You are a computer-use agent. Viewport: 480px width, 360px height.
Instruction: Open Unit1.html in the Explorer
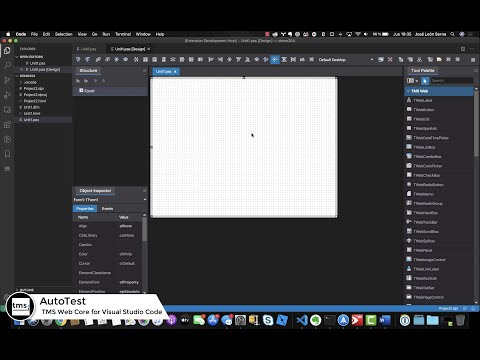[32, 113]
